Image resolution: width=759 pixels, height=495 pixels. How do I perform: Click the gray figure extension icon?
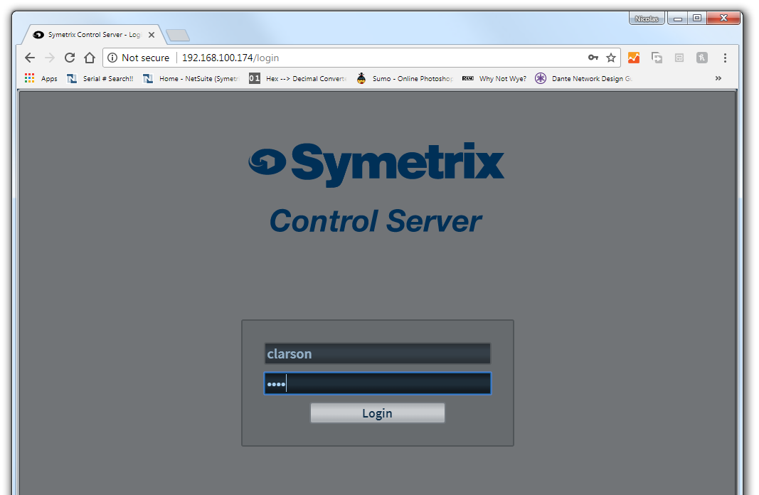click(702, 58)
